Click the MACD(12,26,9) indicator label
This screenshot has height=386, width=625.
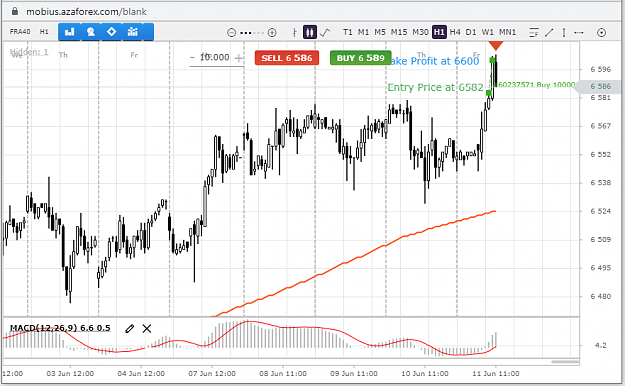pyautogui.click(x=60, y=328)
